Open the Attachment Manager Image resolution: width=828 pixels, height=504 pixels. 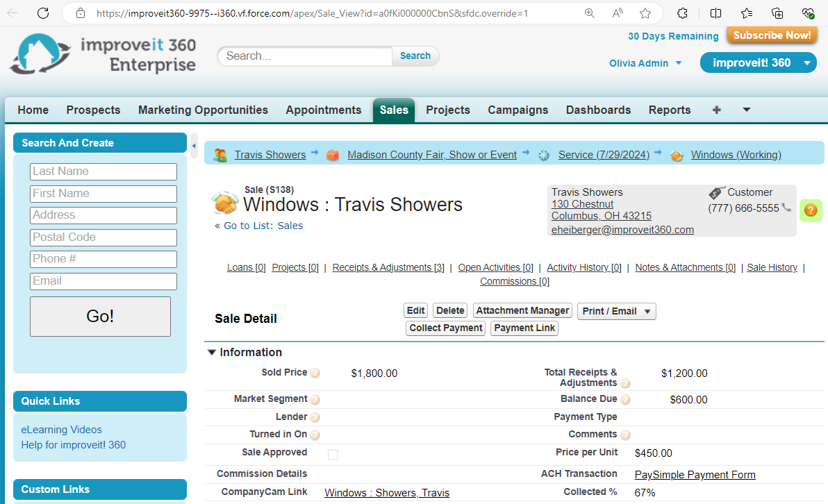pos(523,310)
